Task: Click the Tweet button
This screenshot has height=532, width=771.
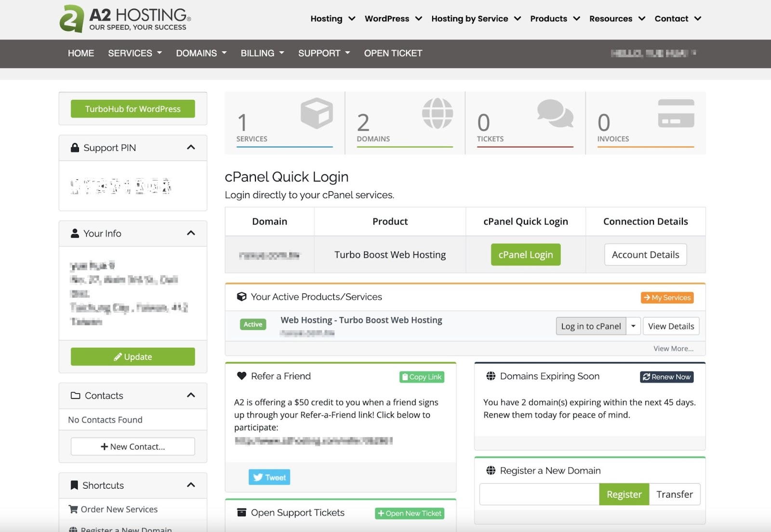Action: coord(269,477)
